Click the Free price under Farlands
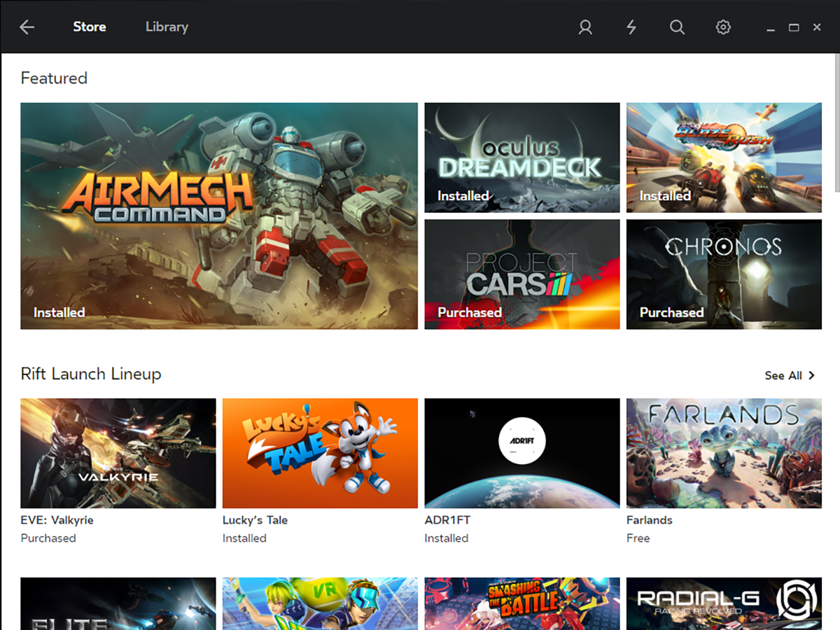The height and width of the screenshot is (630, 840). tap(638, 538)
